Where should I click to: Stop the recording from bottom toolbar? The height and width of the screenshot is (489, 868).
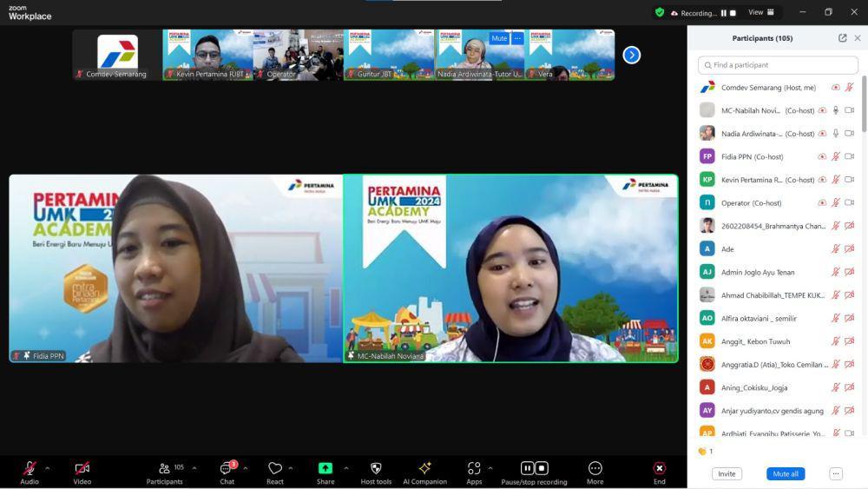pyautogui.click(x=542, y=468)
